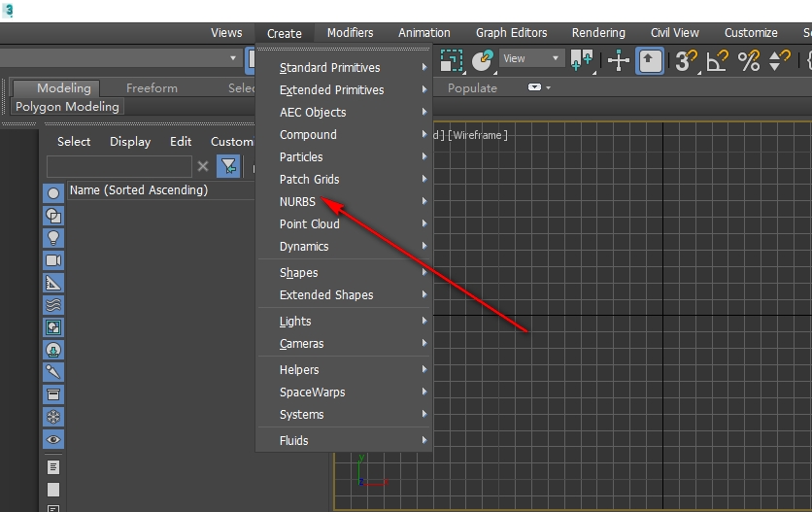Click the scale tool icon left of View
This screenshot has height=512, width=812.
pos(452,60)
